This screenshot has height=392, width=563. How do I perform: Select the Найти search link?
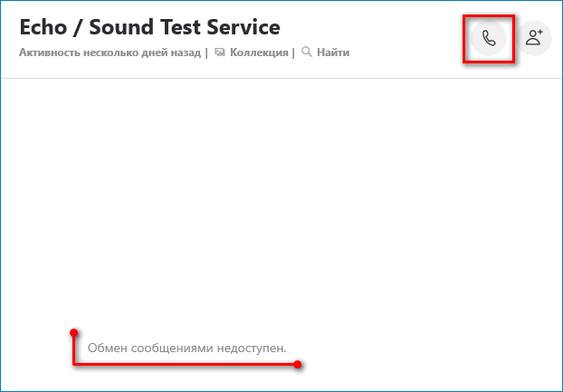click(x=333, y=53)
